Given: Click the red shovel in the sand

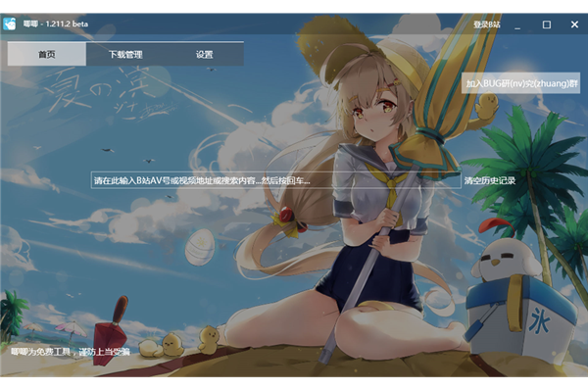Looking at the screenshot, I should pos(112,330).
